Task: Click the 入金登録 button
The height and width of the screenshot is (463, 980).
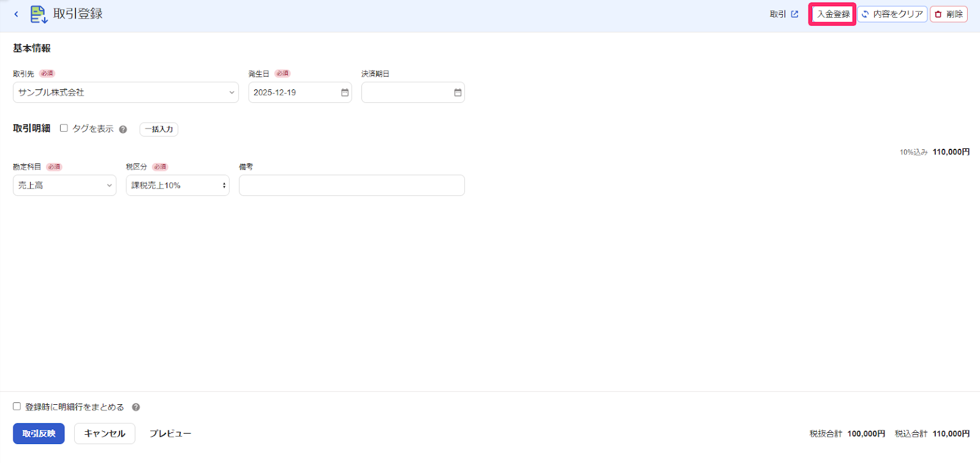Action: point(833,14)
